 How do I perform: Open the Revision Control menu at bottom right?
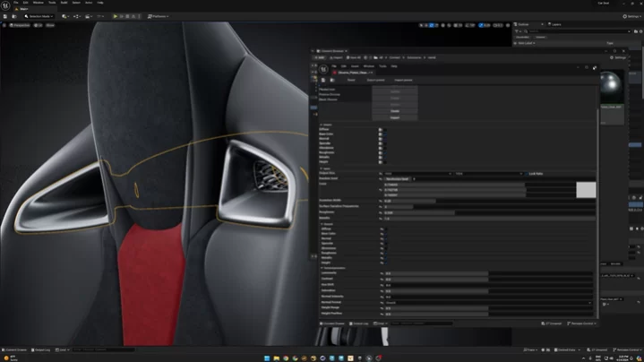tap(627, 350)
